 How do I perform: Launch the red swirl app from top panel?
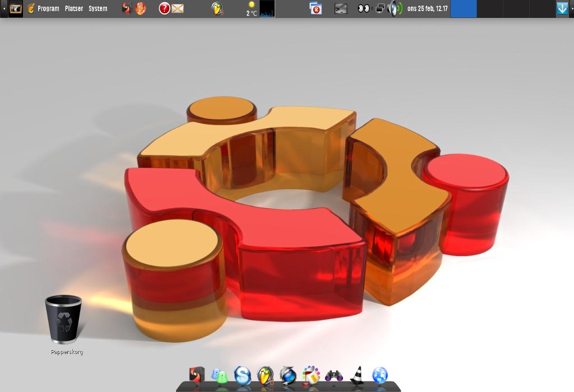pyautogui.click(x=126, y=8)
